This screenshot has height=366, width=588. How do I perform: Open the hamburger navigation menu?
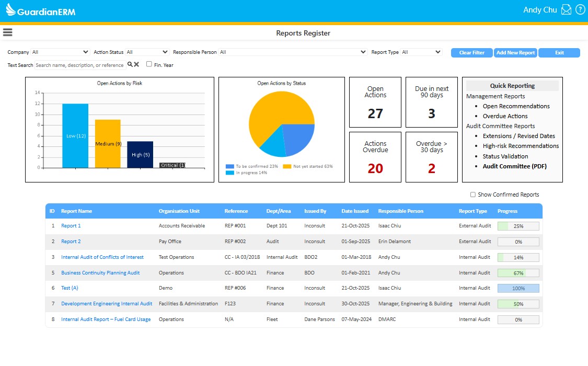point(7,32)
